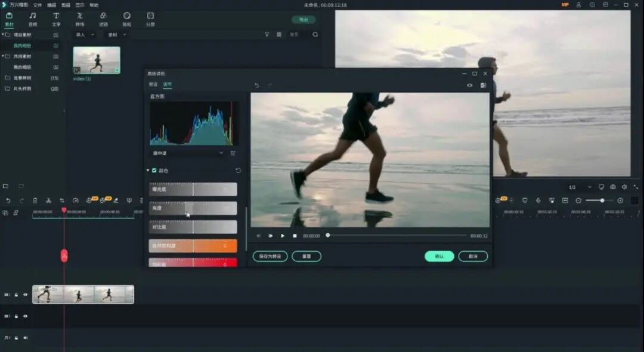Click the compare view icon in color dialog
Screen dimensions: 644x352
tap(484, 85)
